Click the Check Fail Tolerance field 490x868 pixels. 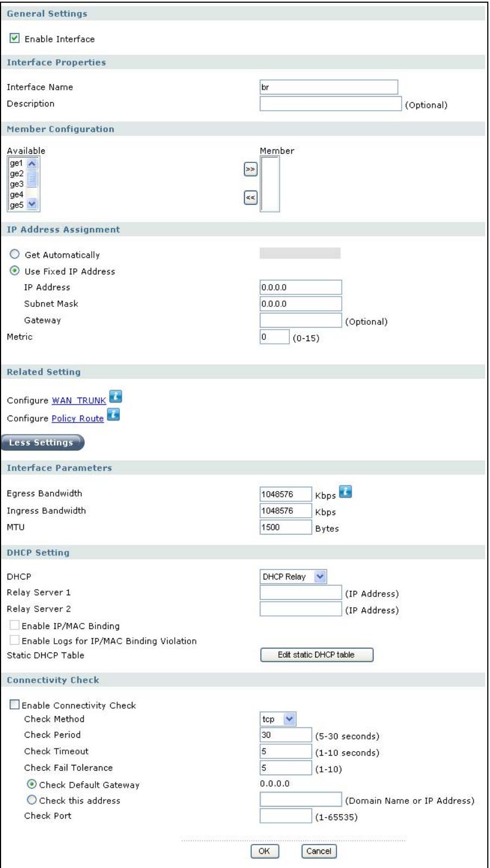coord(286,768)
